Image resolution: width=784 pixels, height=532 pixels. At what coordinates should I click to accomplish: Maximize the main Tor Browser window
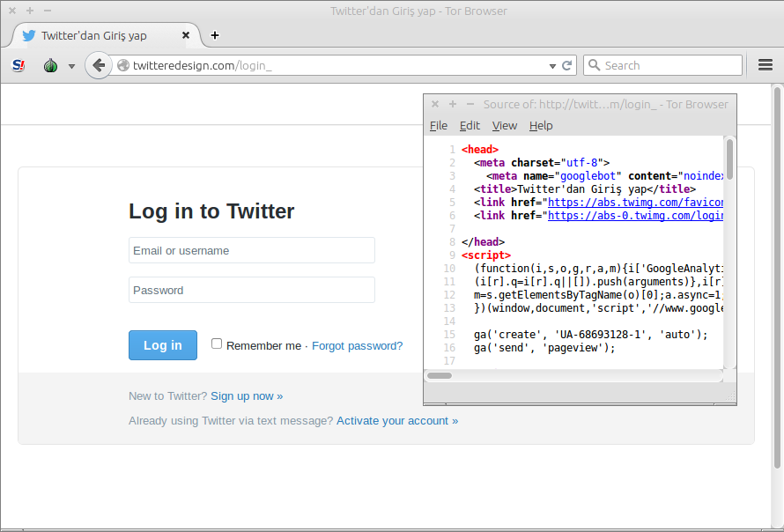click(x=30, y=11)
